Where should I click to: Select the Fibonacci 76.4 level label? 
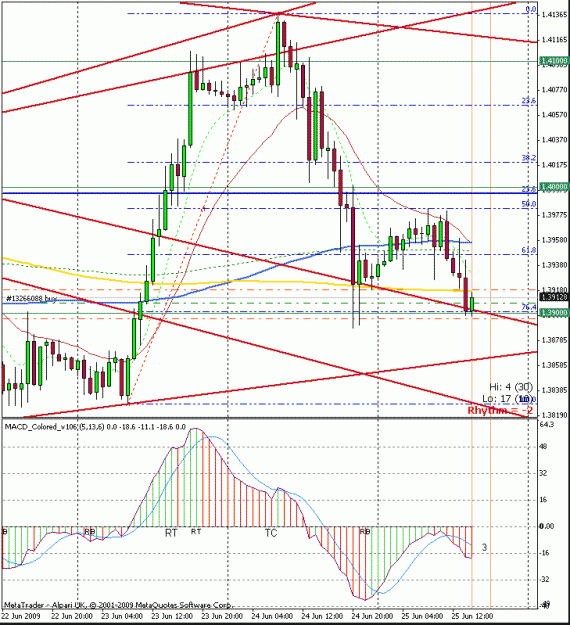coord(529,307)
